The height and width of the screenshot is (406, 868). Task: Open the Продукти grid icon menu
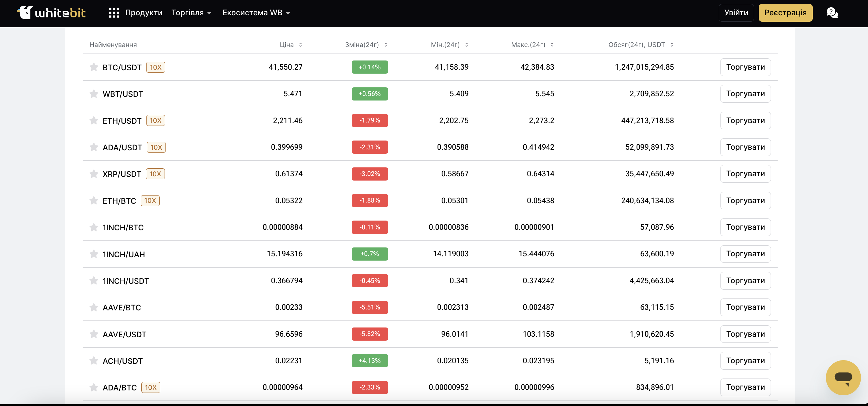click(114, 13)
